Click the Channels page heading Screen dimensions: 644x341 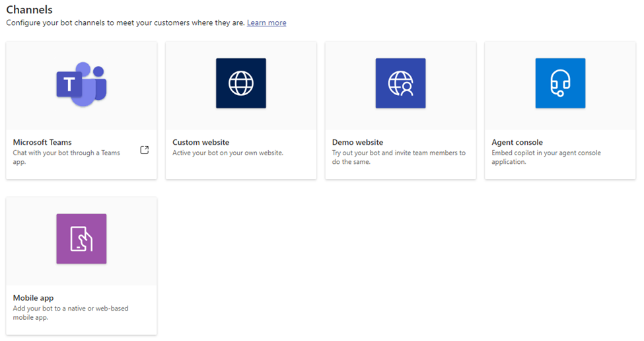tap(30, 9)
